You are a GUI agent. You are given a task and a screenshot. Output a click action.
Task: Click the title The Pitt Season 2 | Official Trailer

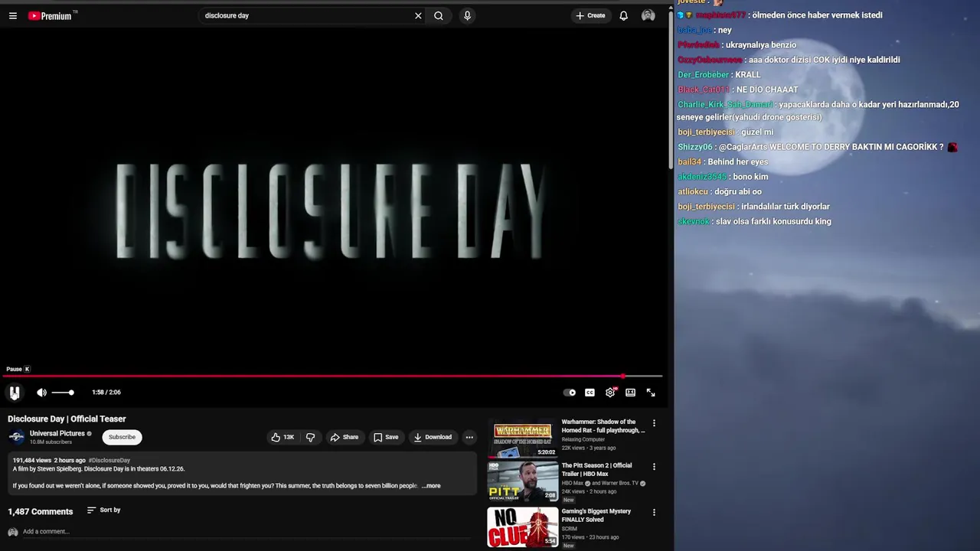(597, 469)
